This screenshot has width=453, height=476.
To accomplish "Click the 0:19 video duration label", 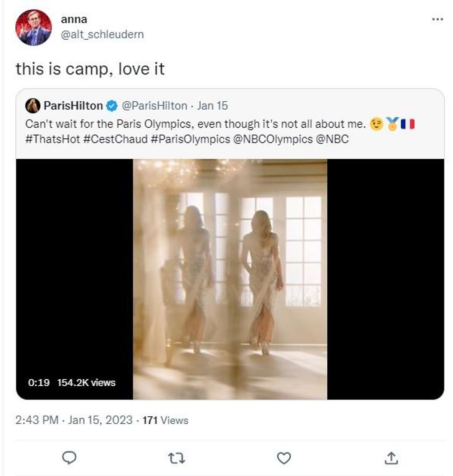I will pyautogui.click(x=39, y=383).
